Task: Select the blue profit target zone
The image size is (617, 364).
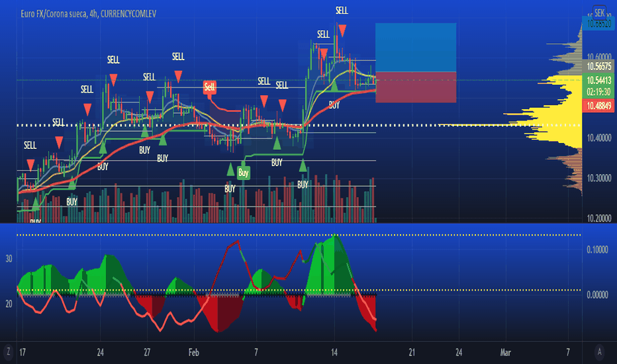Action: (x=416, y=48)
